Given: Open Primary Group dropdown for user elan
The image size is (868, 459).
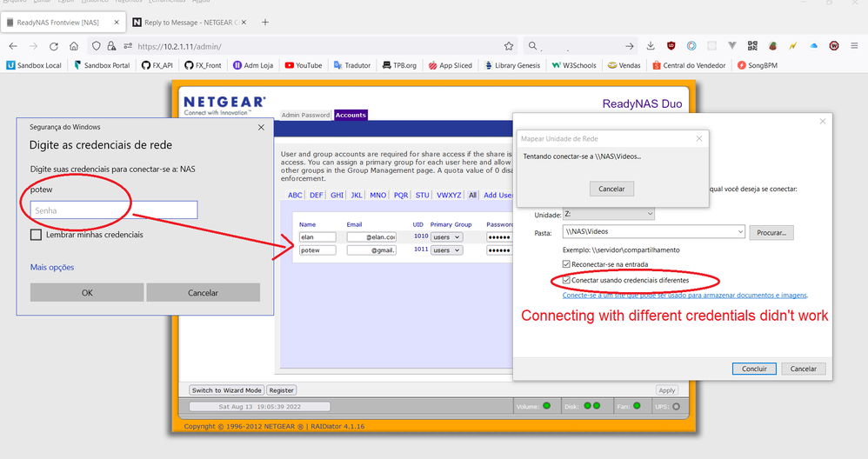Looking at the screenshot, I should click(447, 236).
